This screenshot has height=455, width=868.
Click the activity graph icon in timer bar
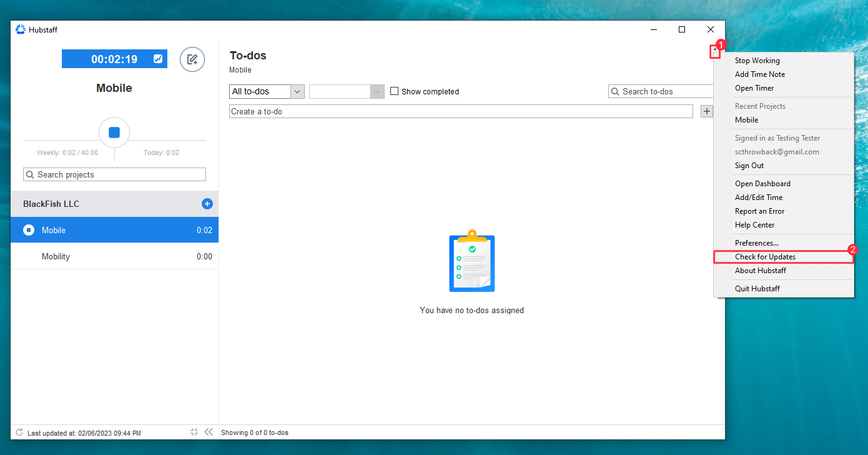[x=158, y=59]
